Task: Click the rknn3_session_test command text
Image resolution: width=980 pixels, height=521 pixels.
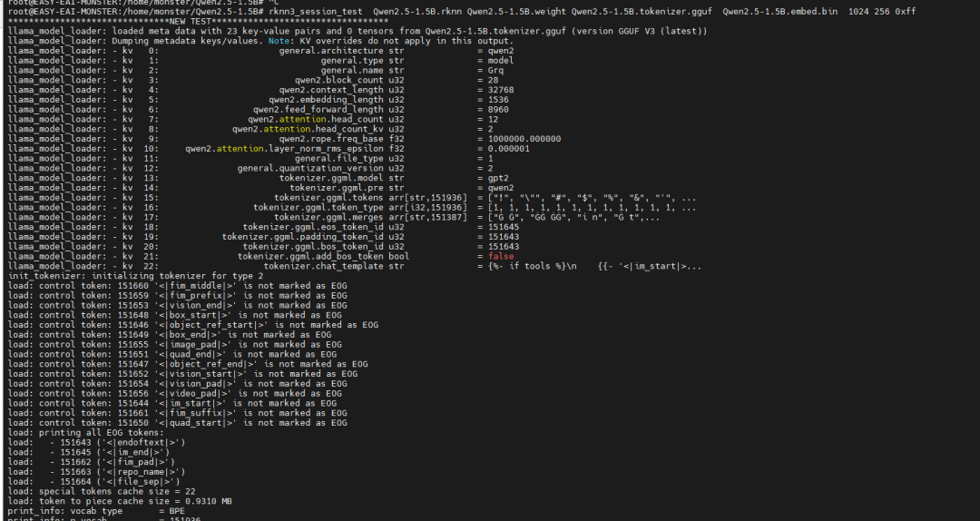Action: pos(317,13)
